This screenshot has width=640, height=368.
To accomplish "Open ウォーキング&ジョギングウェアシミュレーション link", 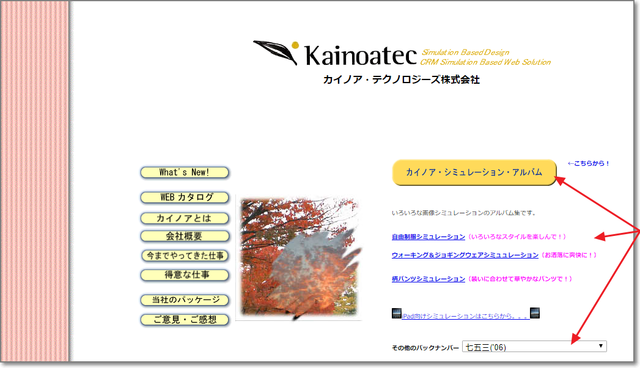I will pos(465,255).
